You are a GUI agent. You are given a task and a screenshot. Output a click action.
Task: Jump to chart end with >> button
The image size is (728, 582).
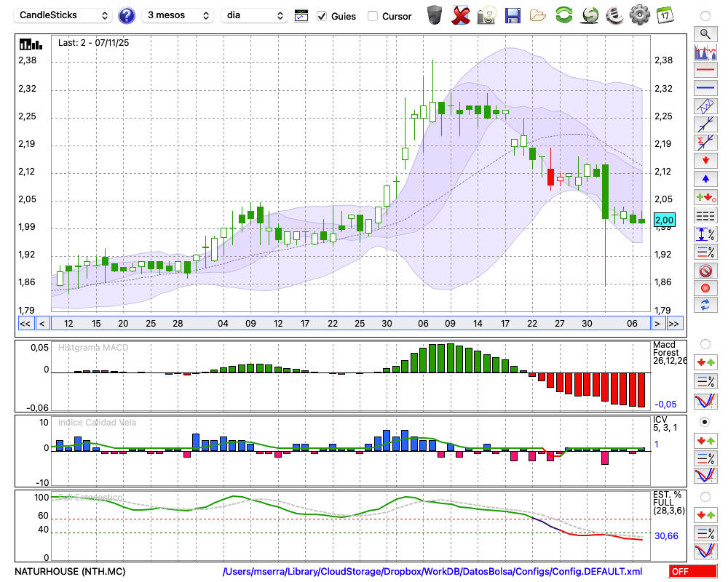(x=674, y=324)
